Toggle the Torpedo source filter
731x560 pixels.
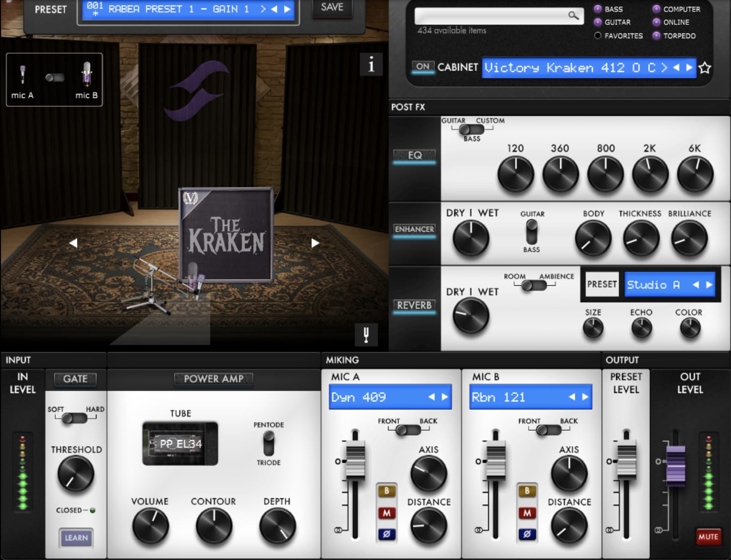click(656, 35)
